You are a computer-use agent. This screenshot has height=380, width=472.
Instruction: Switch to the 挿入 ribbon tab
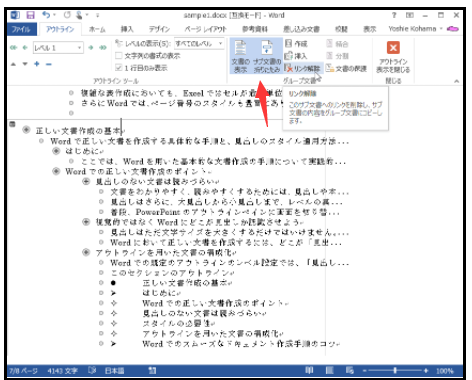pos(127,29)
